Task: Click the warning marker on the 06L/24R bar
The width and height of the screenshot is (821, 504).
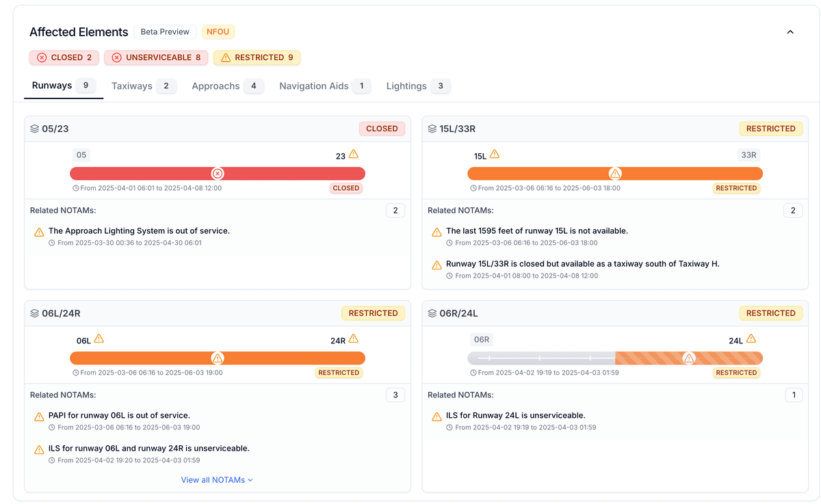Action: point(218,358)
